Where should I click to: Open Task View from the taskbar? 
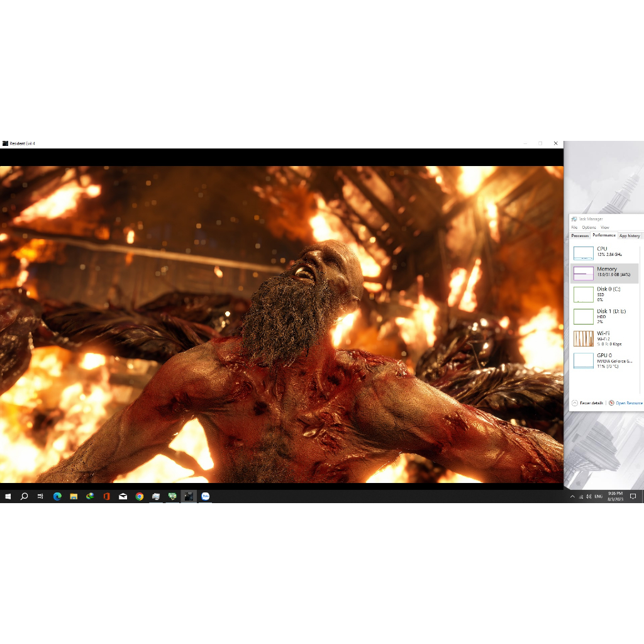coord(40,496)
